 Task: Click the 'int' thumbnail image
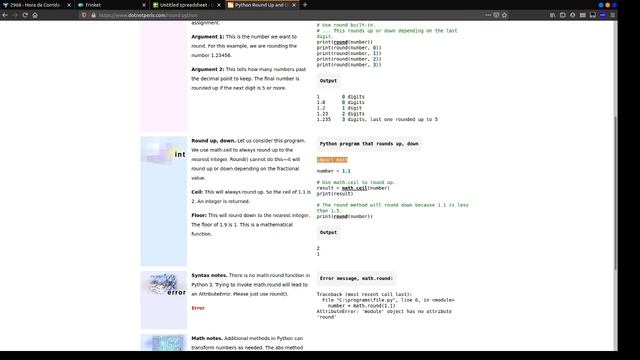[x=164, y=151]
